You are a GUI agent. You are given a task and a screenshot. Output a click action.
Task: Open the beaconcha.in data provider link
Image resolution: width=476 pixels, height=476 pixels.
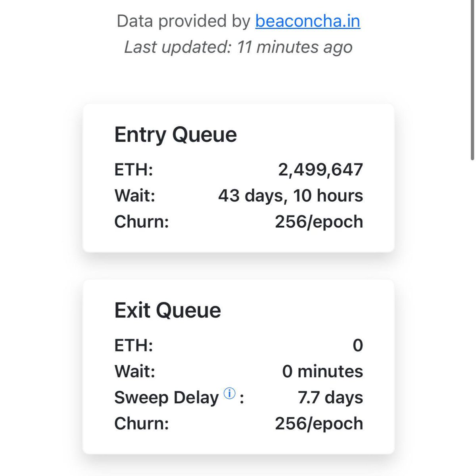point(307,21)
